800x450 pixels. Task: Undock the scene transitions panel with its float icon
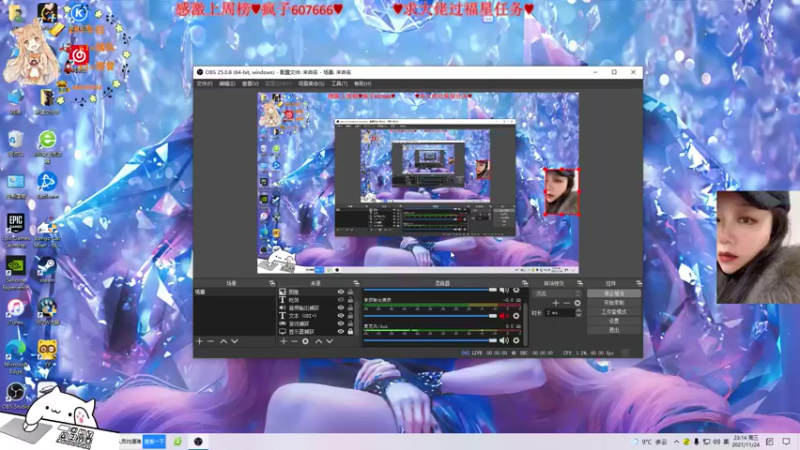[580, 283]
